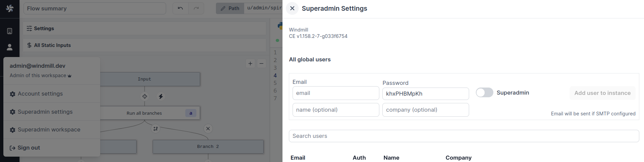
Task: Open Account settings from the menu
Action: [x=40, y=94]
